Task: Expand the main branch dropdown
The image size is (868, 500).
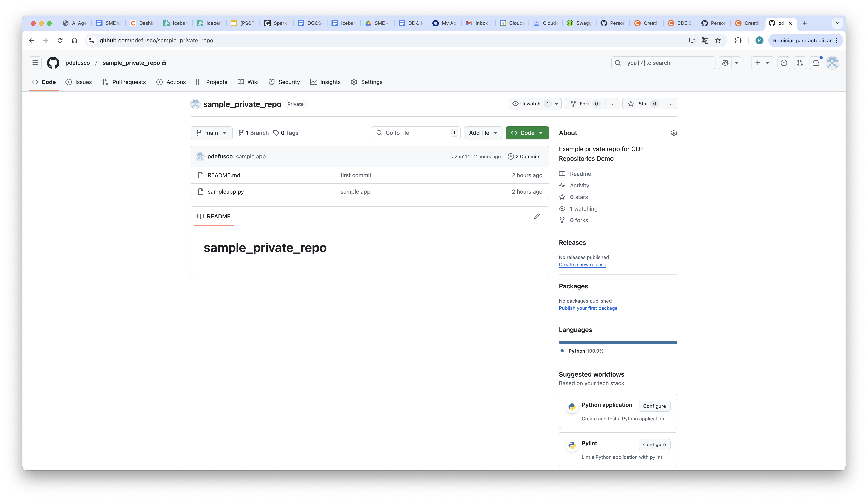Action: coord(211,133)
